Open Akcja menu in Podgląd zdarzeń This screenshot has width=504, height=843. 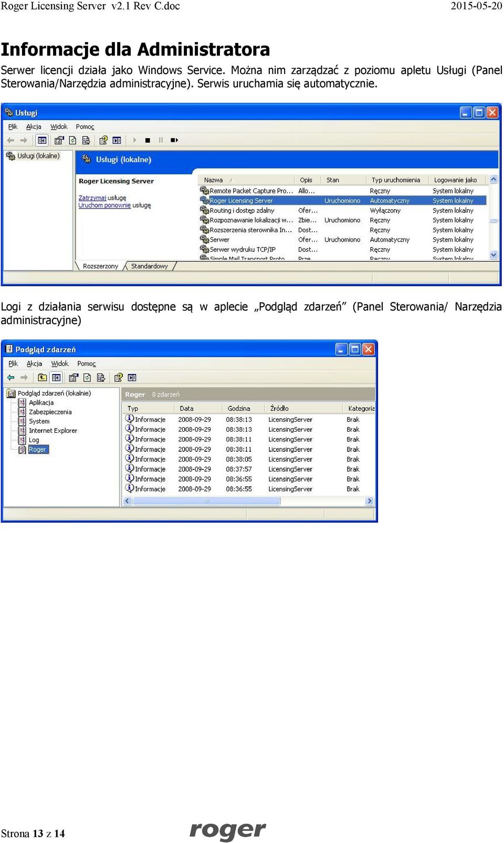(x=34, y=363)
